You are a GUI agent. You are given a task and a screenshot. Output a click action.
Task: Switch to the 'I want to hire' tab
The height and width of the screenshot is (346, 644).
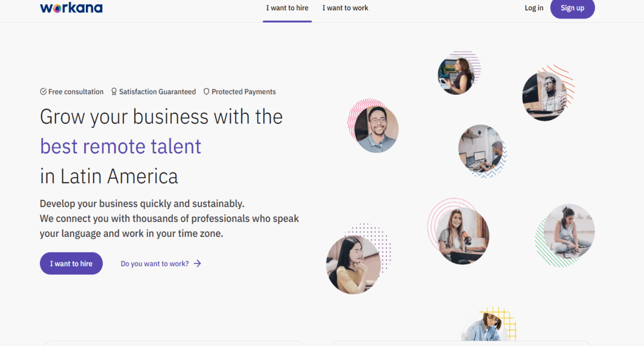(287, 8)
